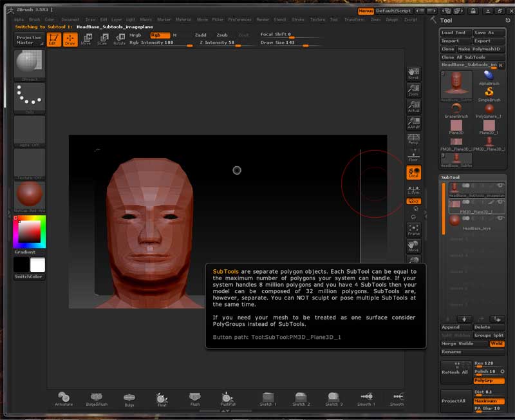Toggle the Rgb painting mode
Viewport: 515px width, 420px height.
[x=160, y=35]
